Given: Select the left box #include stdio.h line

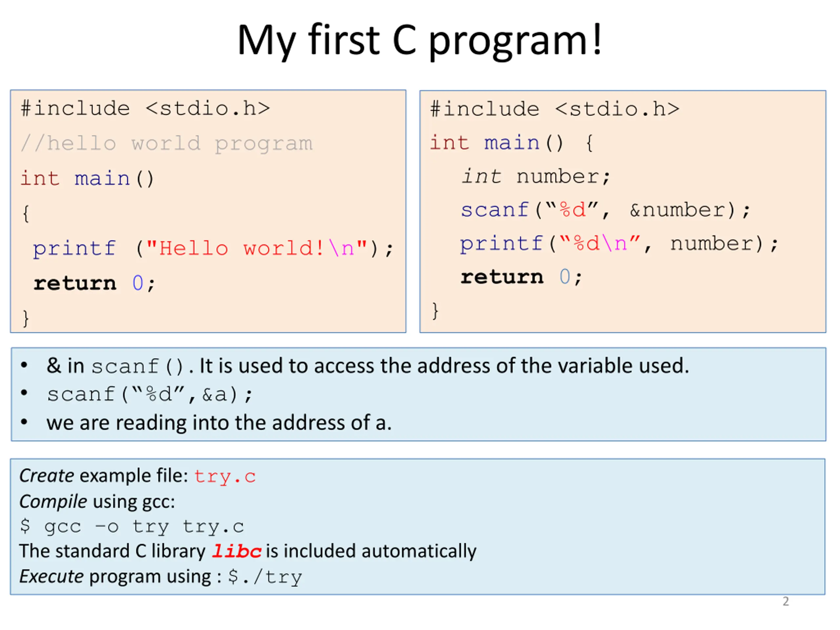Looking at the screenshot, I should click(145, 109).
